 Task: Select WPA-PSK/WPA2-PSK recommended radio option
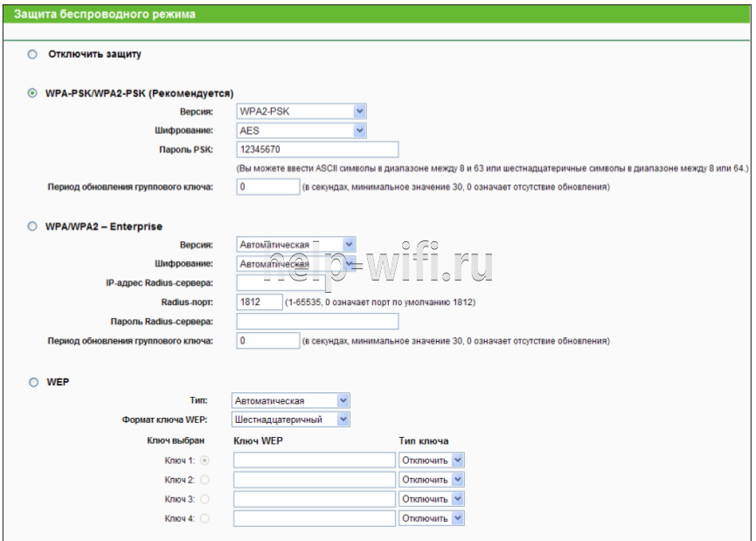(x=33, y=93)
